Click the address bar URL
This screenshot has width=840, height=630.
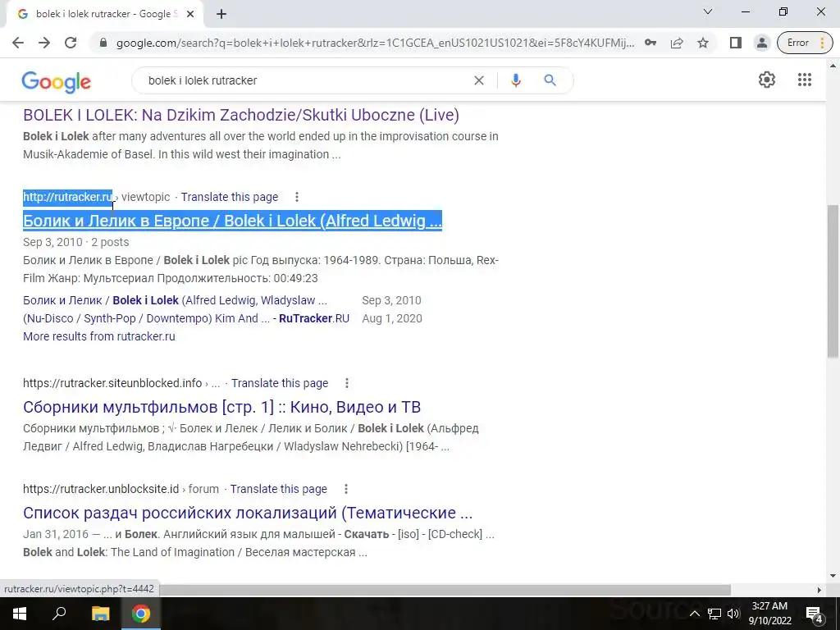(375, 43)
